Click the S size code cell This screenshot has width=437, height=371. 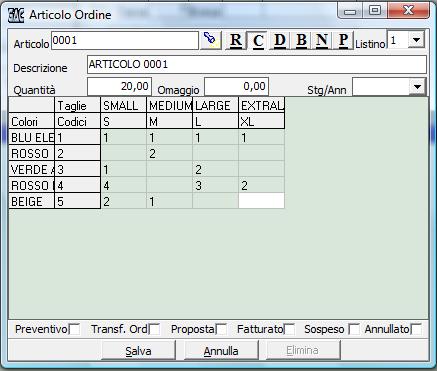click(x=123, y=121)
